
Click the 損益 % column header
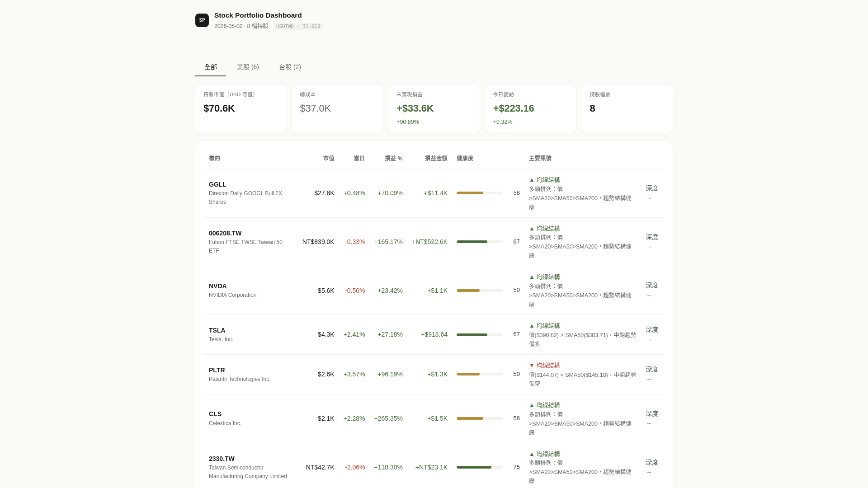pos(393,158)
